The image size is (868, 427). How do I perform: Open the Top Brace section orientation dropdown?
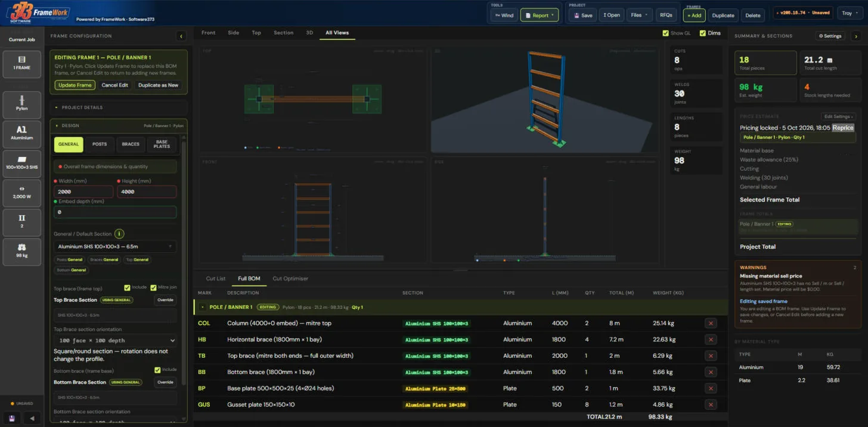(x=115, y=340)
